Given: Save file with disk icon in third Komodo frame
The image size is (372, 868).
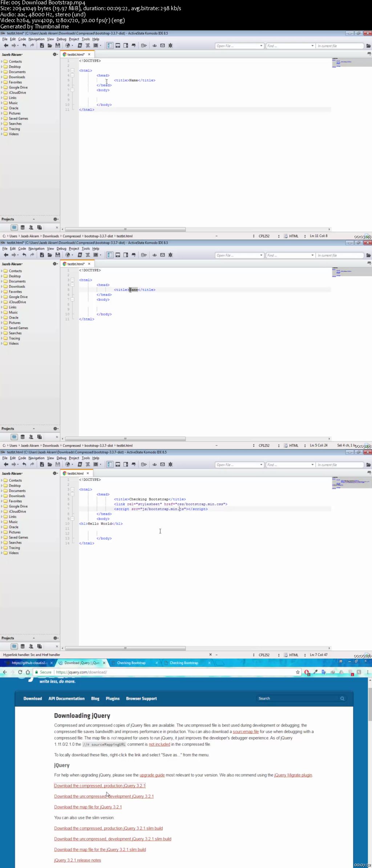Looking at the screenshot, I should click(58, 464).
